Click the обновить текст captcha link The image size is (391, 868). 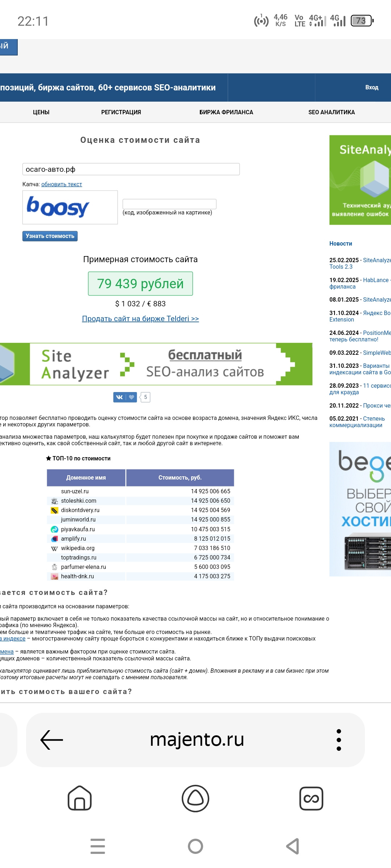tap(62, 184)
